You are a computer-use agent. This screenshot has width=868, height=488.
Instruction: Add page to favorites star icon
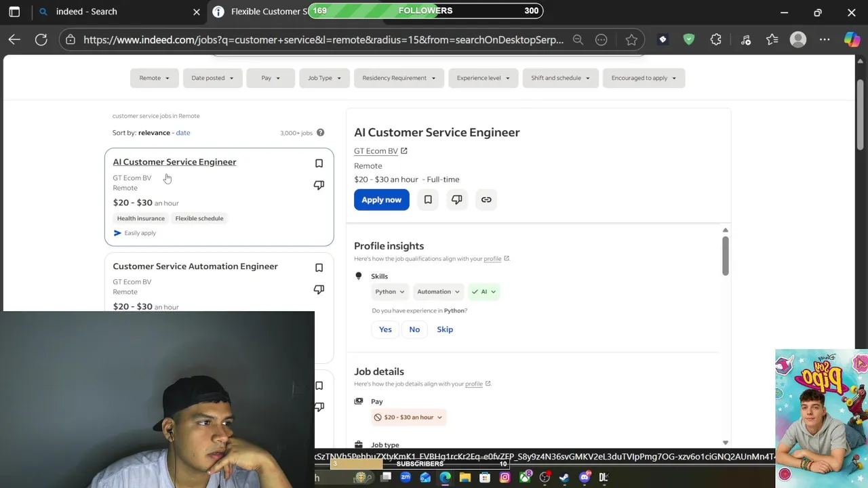(631, 40)
